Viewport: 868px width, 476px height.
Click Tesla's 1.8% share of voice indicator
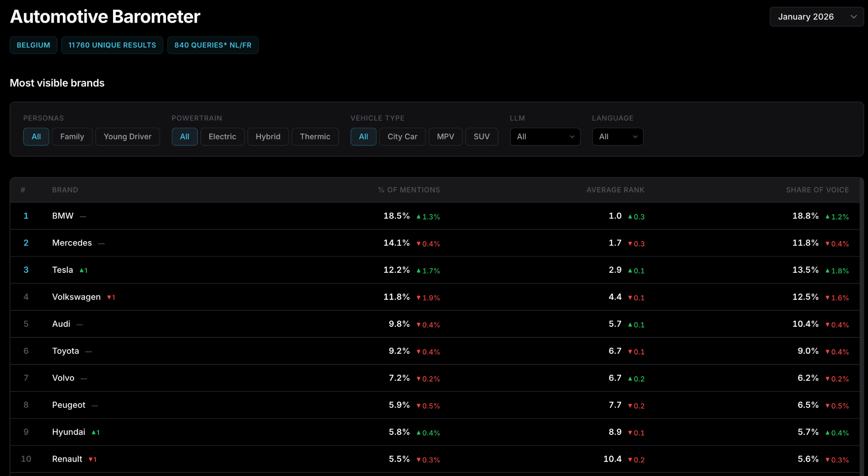point(837,271)
